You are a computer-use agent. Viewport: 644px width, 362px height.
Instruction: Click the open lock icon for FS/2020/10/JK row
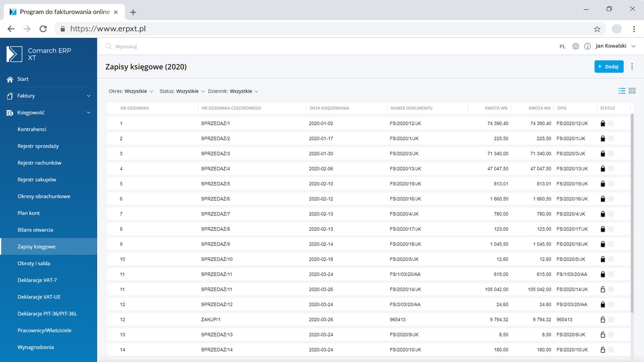603,350
